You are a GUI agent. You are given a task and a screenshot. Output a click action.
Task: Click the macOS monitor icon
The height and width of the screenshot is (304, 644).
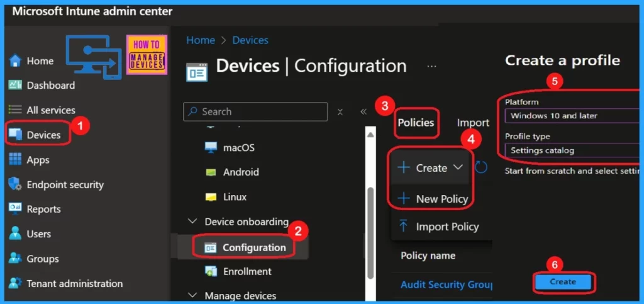(x=211, y=148)
